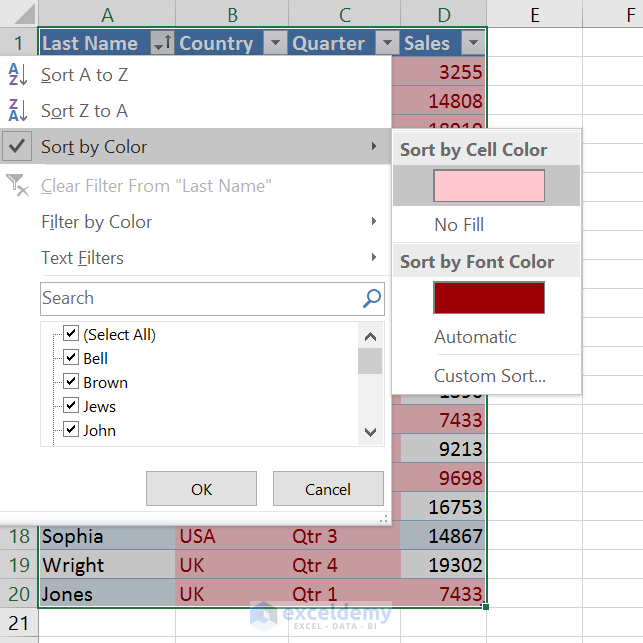Choose Sort Z to A
Viewport: 643px width, 643px height.
tap(195, 111)
